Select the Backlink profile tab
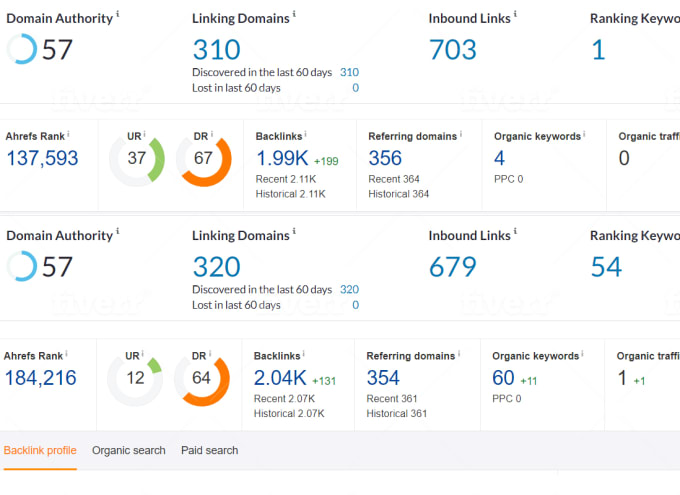 [40, 451]
